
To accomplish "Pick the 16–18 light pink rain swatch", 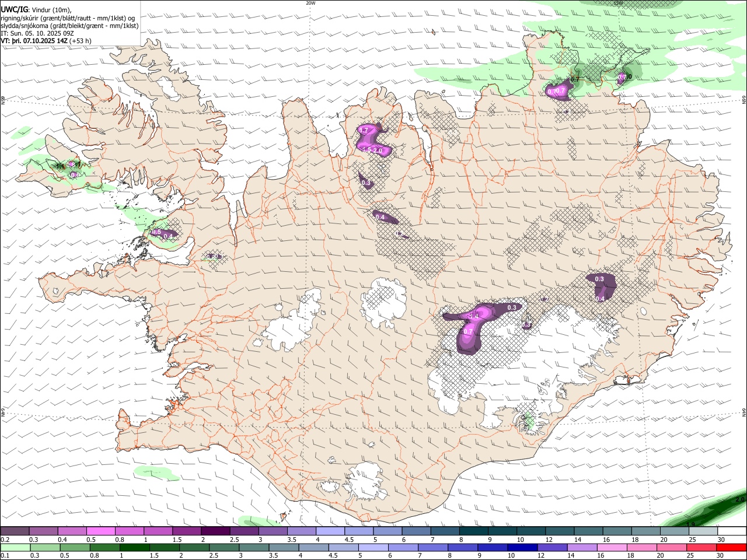I will 612,548.
